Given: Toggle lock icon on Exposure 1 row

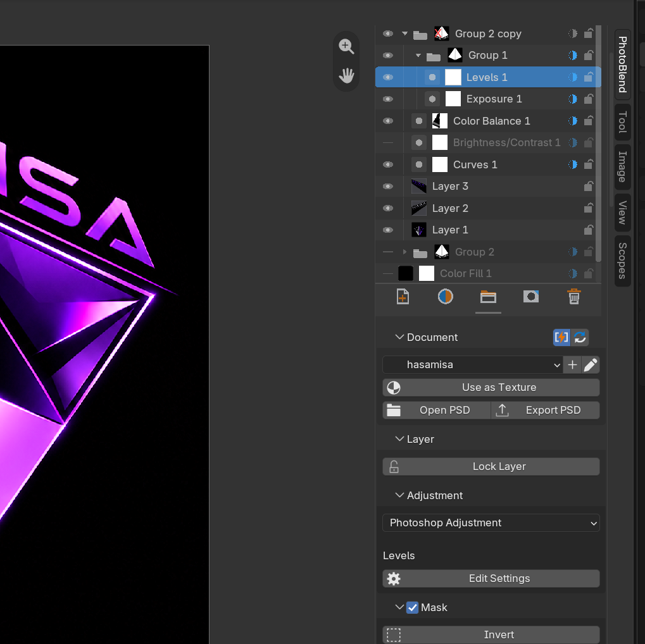Looking at the screenshot, I should coord(589,99).
